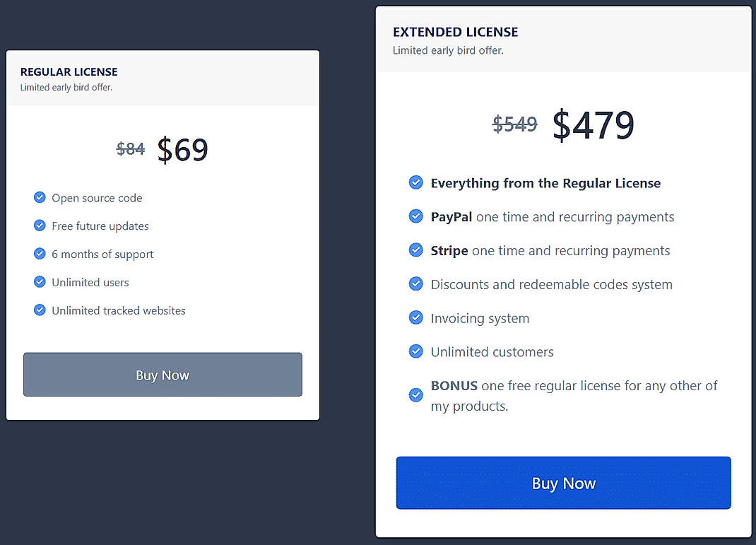This screenshot has width=756, height=545.
Task: Click checkmark icon beside BONUS free license
Action: pos(416,395)
